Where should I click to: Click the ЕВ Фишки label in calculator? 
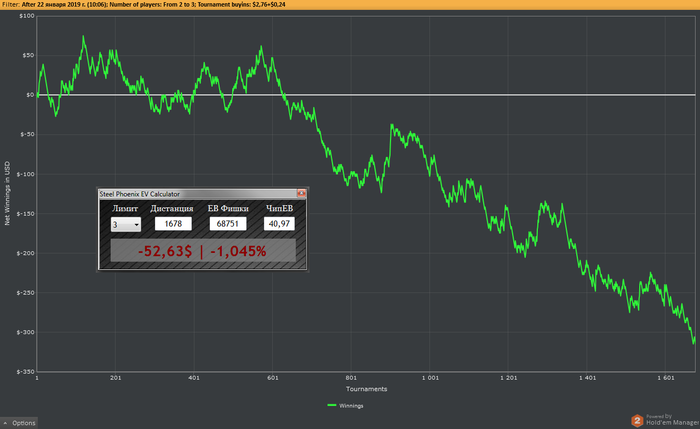click(228, 208)
